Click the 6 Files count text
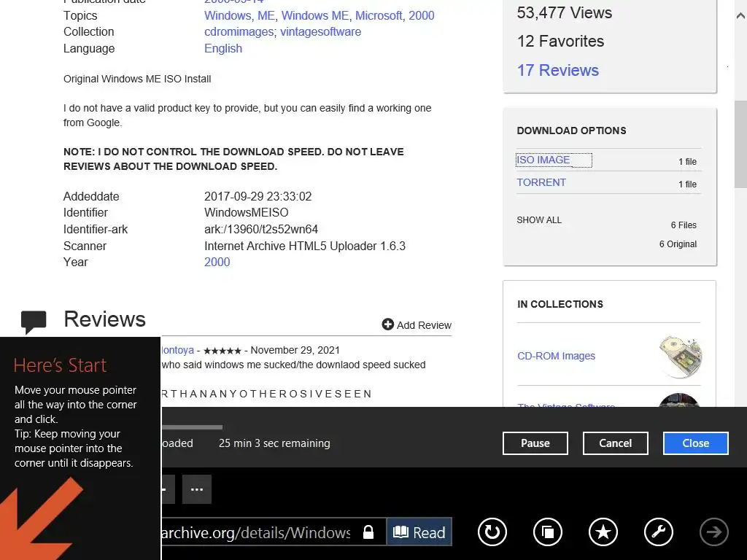The width and height of the screenshot is (747, 560). pos(684,225)
